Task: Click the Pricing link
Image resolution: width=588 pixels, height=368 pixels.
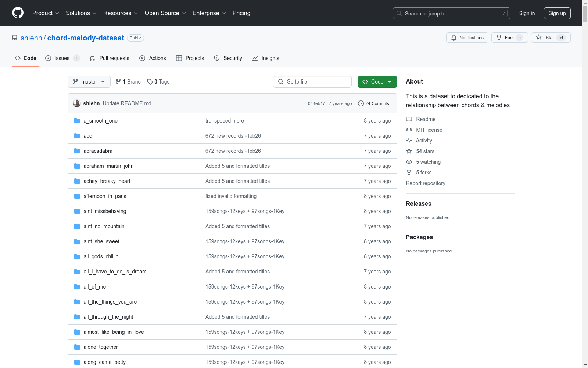Action: [241, 13]
